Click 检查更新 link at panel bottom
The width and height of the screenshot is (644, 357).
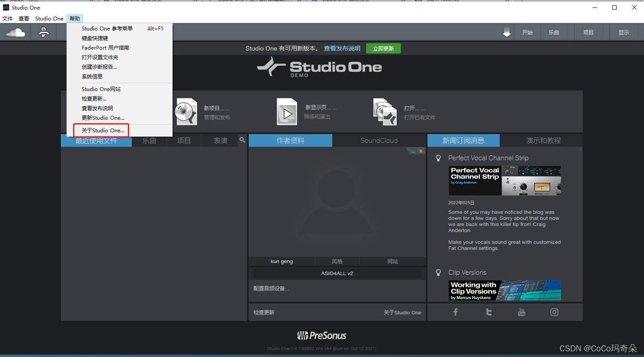click(x=264, y=312)
